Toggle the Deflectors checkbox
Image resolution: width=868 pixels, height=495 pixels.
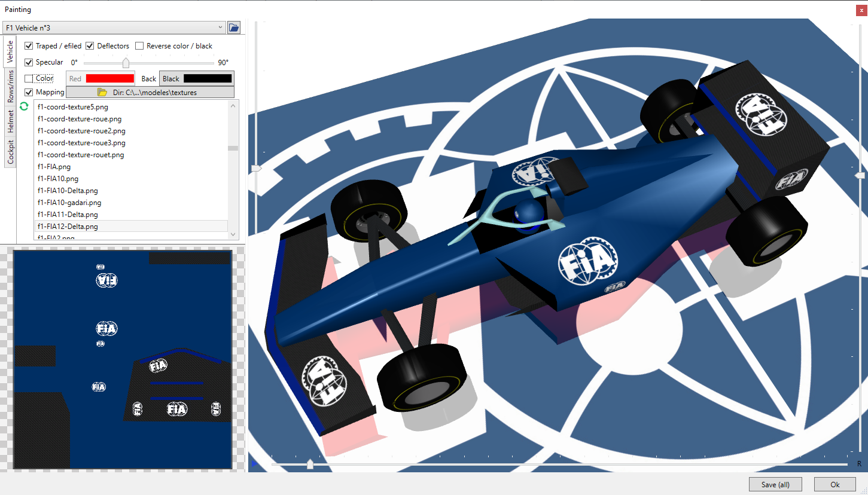coord(90,46)
